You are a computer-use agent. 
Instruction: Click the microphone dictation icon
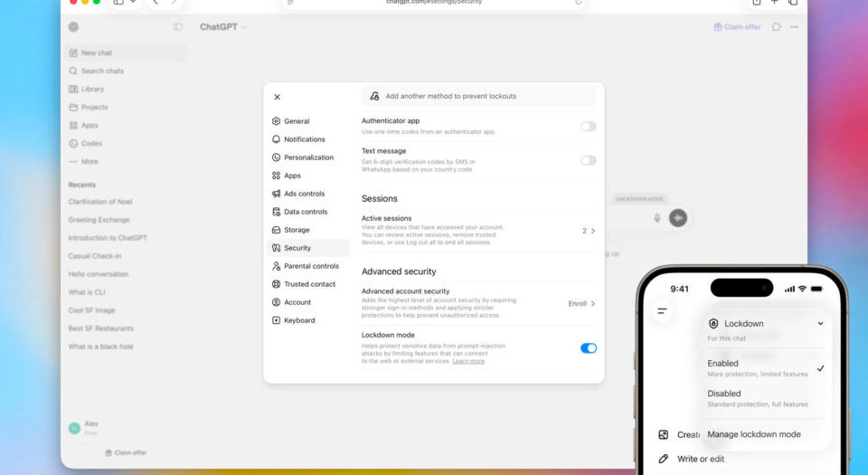657,218
